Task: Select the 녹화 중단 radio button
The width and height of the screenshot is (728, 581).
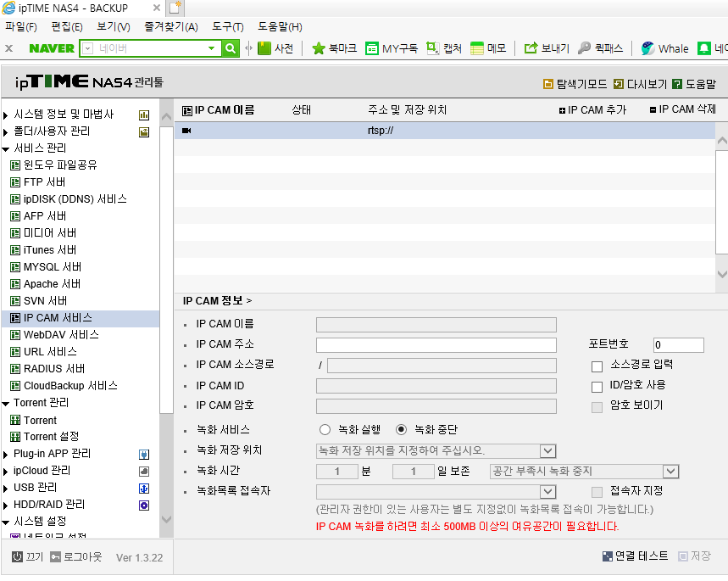Action: coord(401,429)
